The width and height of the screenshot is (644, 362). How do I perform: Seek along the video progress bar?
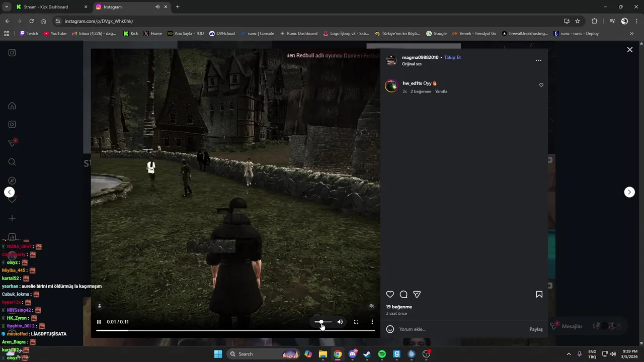[x=235, y=330]
